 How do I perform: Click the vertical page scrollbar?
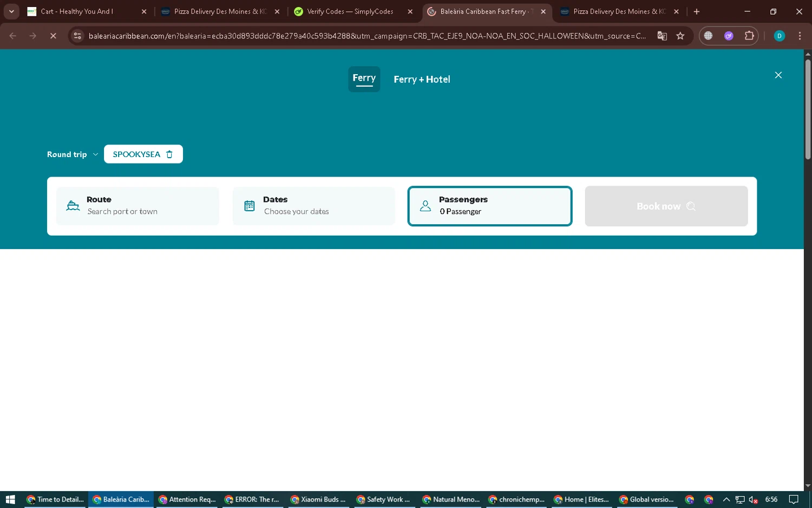[808, 108]
